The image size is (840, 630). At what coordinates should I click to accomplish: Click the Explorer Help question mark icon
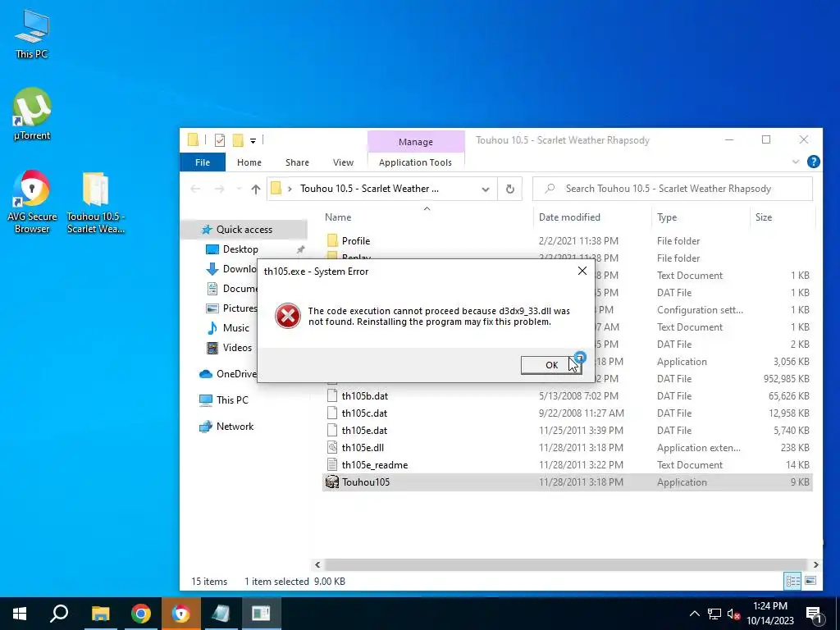click(813, 162)
